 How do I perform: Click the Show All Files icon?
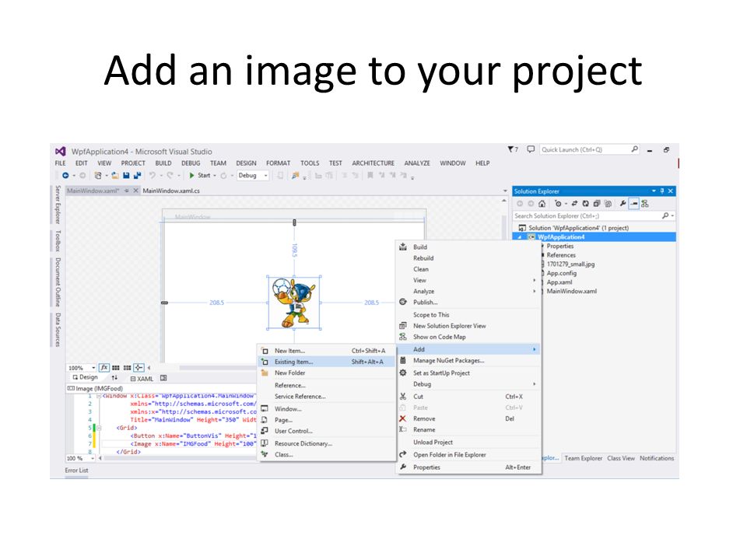click(608, 204)
